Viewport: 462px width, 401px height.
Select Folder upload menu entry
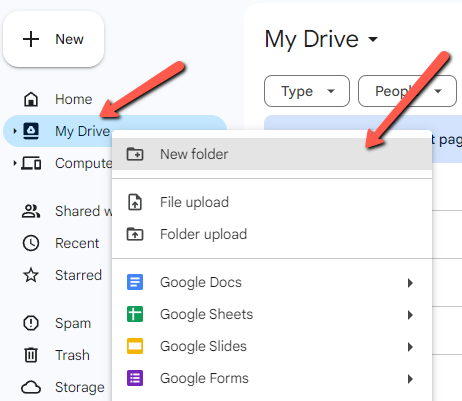click(272, 234)
